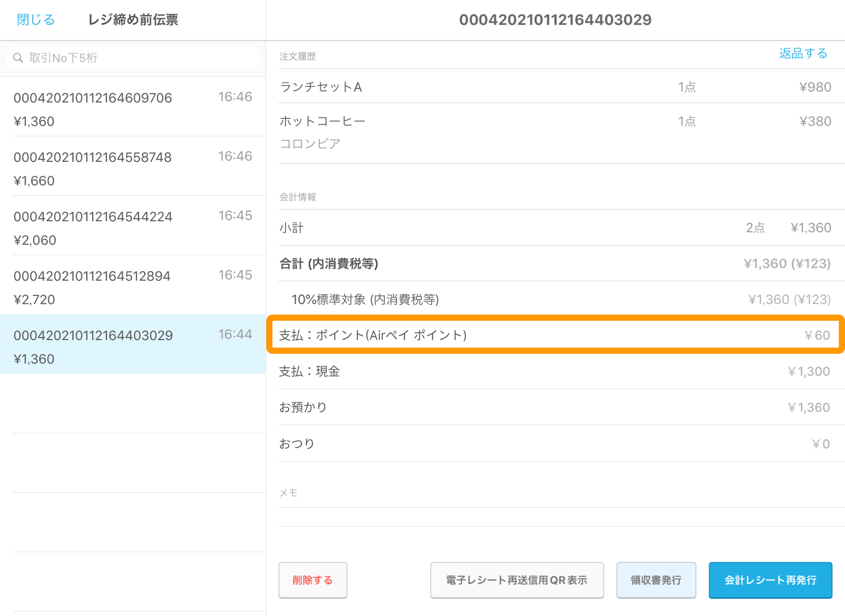Click the ¥980 price value
The width and height of the screenshot is (845, 616).
[x=815, y=87]
